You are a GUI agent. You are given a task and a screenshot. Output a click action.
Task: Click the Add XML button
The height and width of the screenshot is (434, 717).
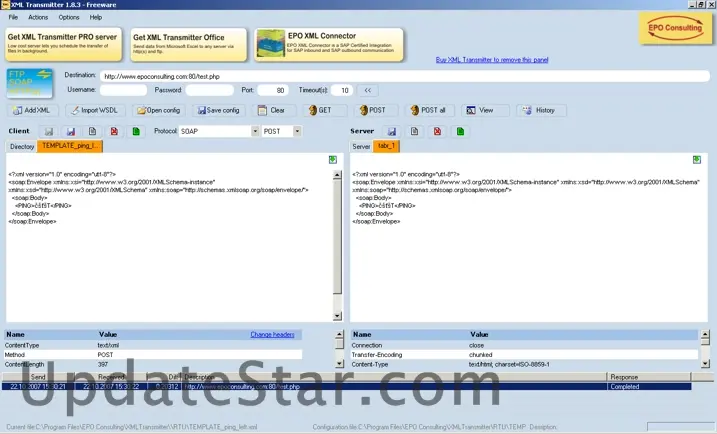[x=32, y=110]
